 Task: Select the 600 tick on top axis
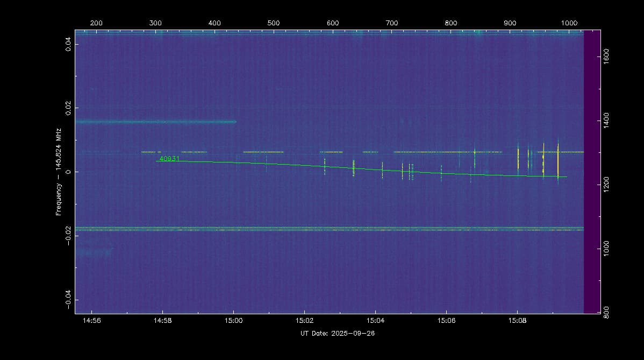click(x=333, y=23)
